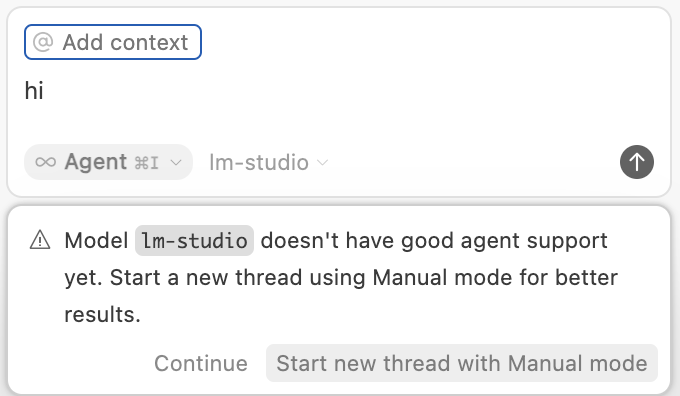Place cursor after the text "hi"

44,91
